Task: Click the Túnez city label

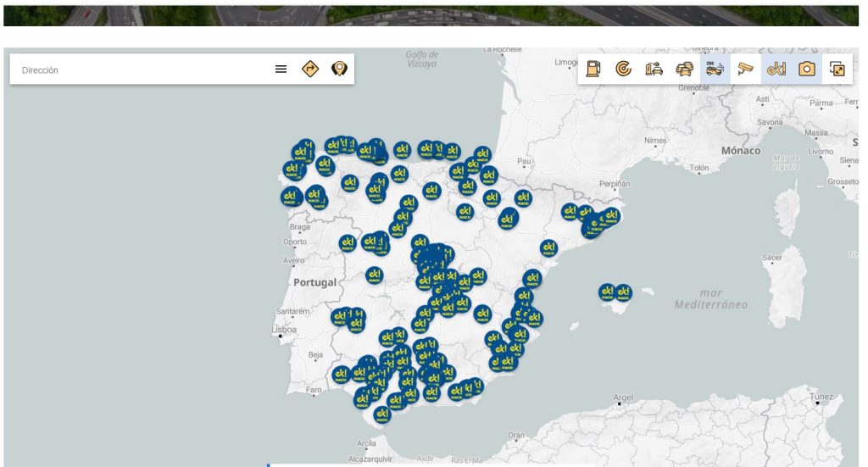Action: (x=821, y=396)
